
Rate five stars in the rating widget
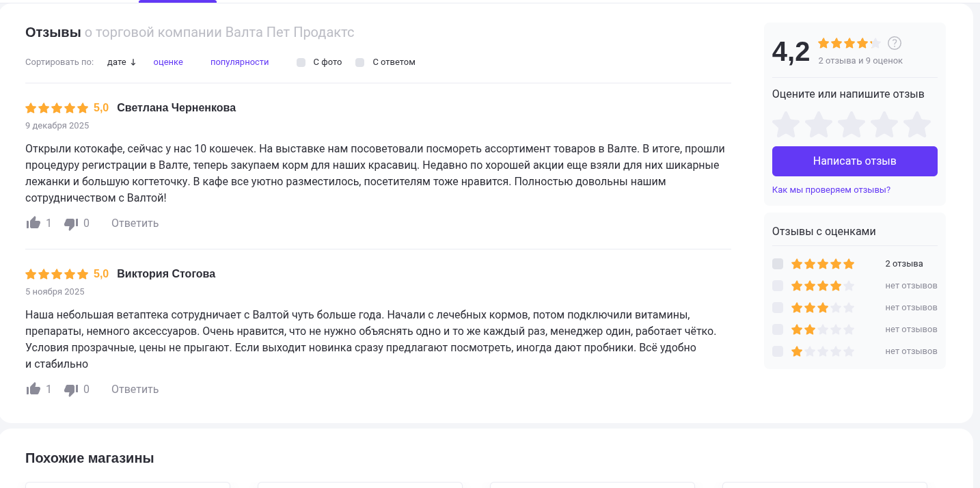coord(917,124)
